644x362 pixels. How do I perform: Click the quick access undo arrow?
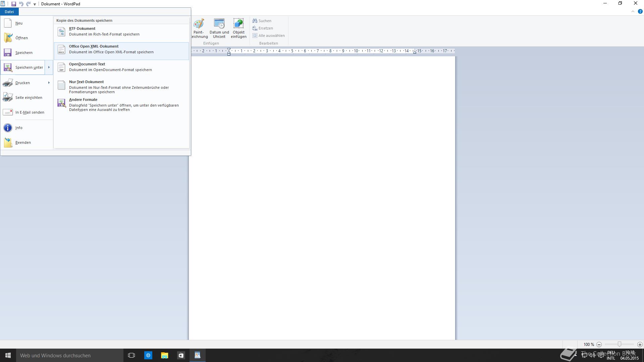click(x=21, y=4)
